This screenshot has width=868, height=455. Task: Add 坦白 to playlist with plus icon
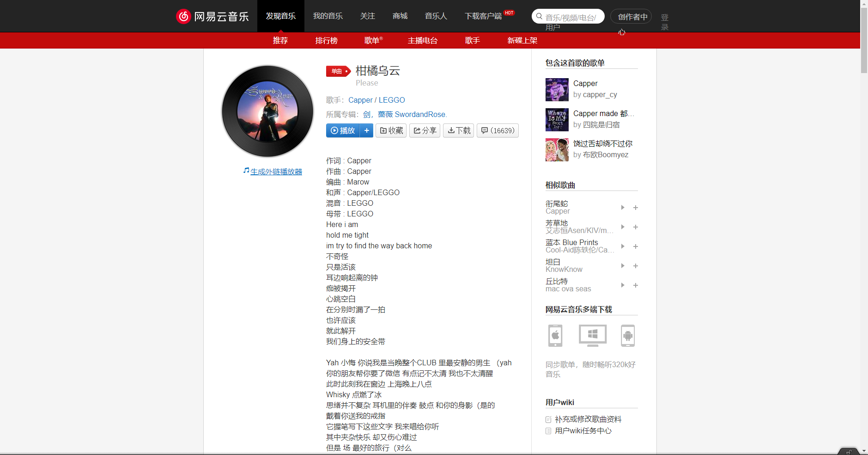[x=635, y=265]
